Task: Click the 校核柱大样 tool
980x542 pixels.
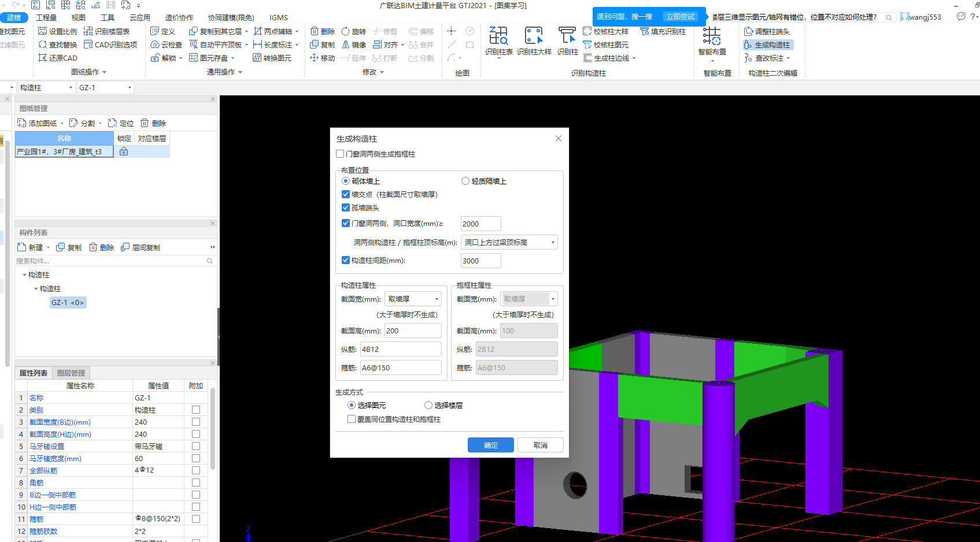Action: coord(605,32)
